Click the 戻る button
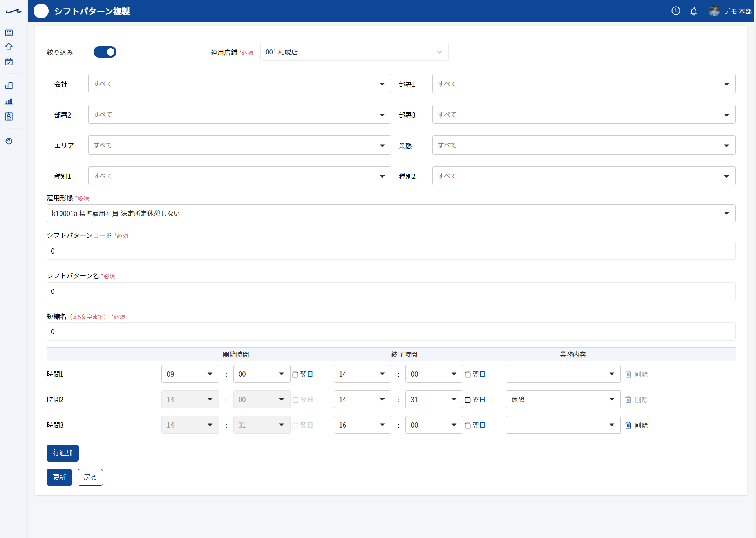Image resolution: width=756 pixels, height=538 pixels. click(x=90, y=477)
